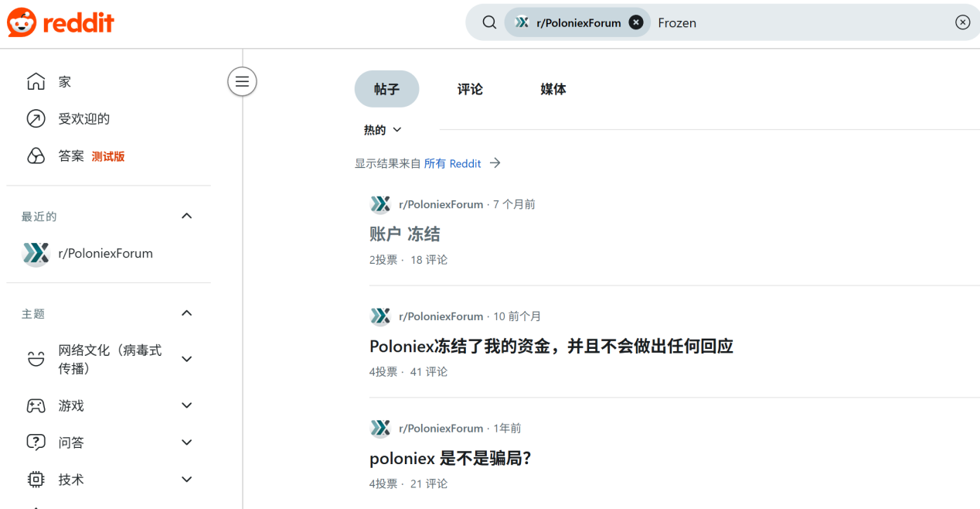Click the 1年前 timestamp
The image size is (980, 509).
(507, 429)
